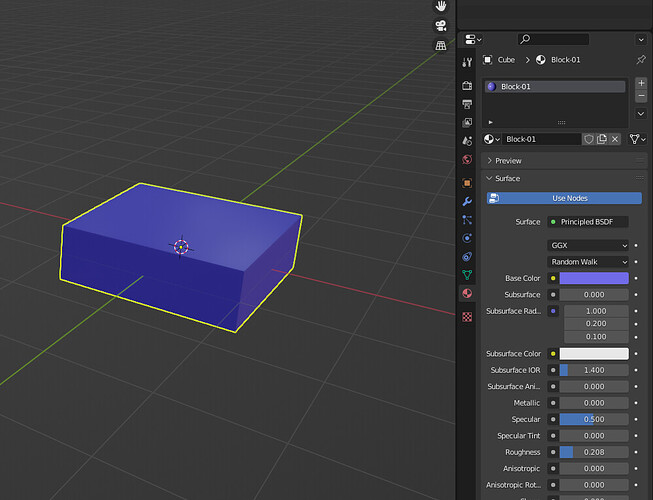Open the Output properties tab

tap(467, 104)
